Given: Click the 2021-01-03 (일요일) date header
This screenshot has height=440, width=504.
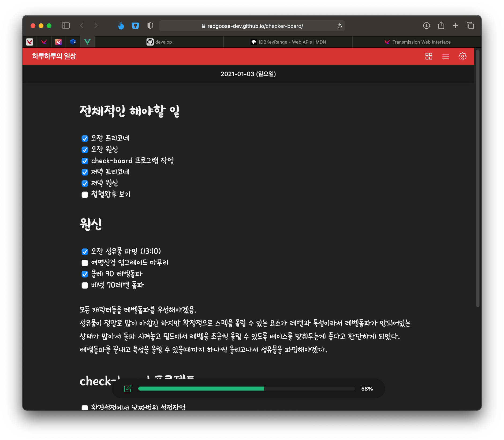Looking at the screenshot, I should pyautogui.click(x=248, y=74).
